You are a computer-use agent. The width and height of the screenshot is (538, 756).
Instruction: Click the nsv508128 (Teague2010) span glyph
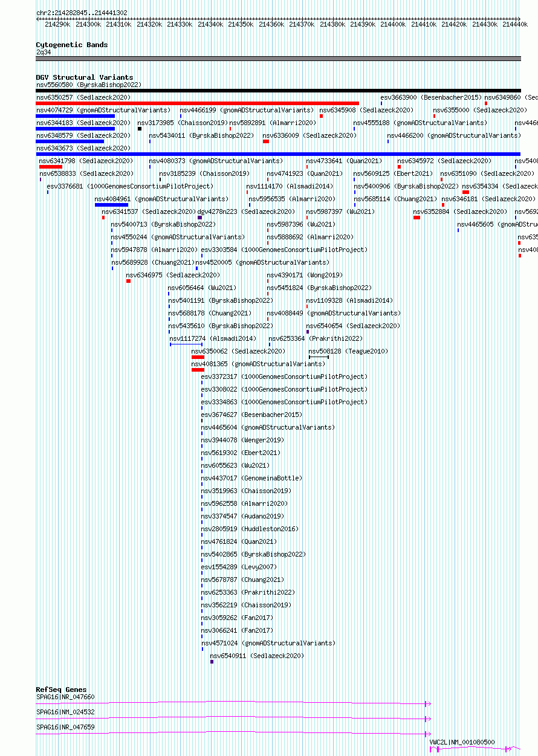pyautogui.click(x=319, y=357)
